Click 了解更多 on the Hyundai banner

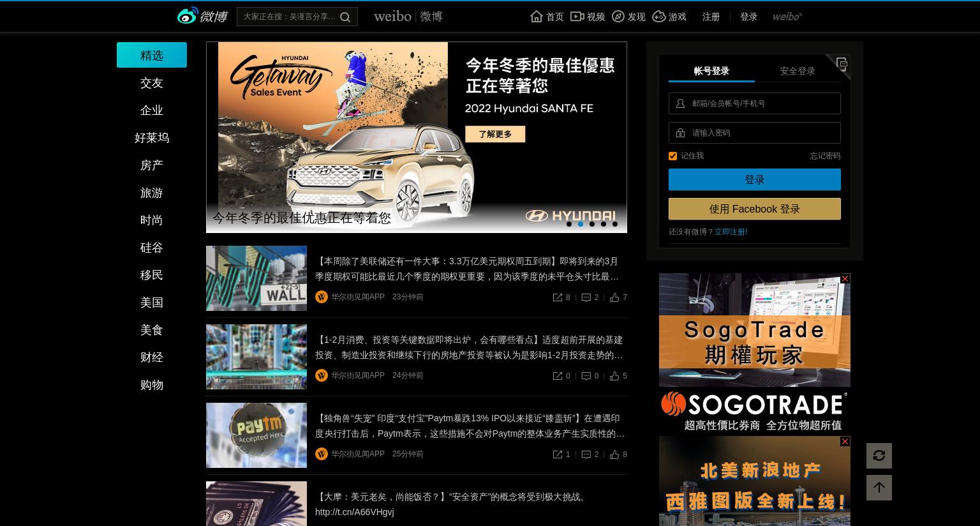point(495,134)
